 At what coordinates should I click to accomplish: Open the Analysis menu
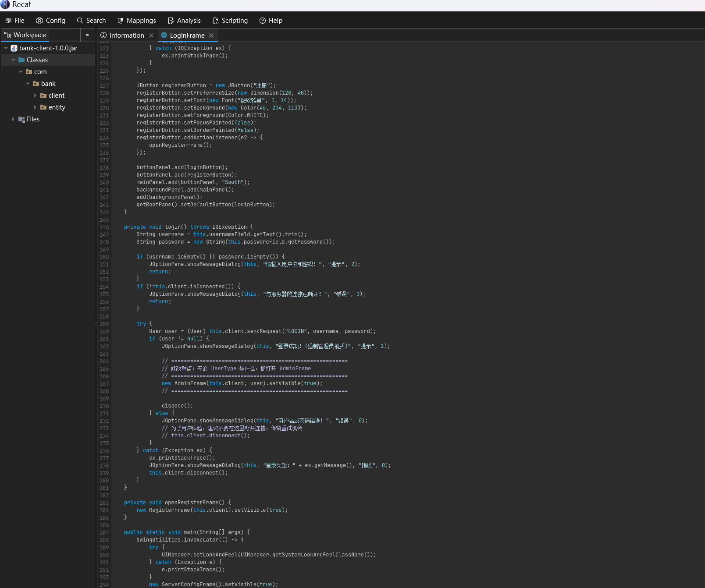[184, 21]
